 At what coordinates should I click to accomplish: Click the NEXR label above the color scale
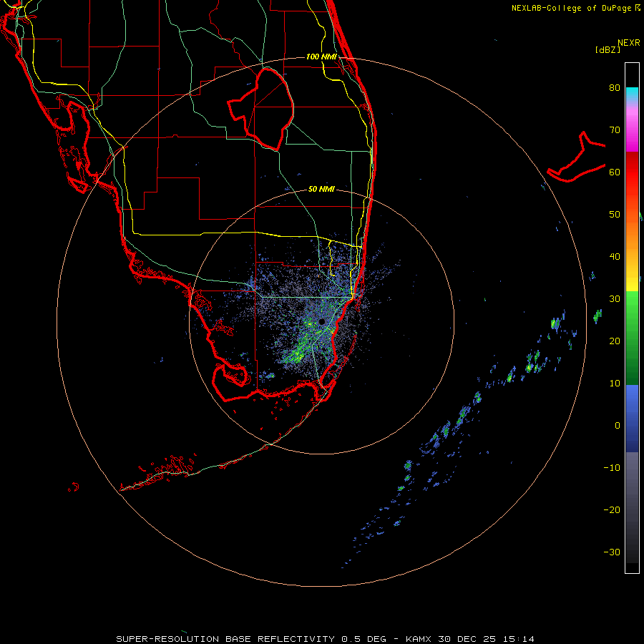click(x=629, y=43)
